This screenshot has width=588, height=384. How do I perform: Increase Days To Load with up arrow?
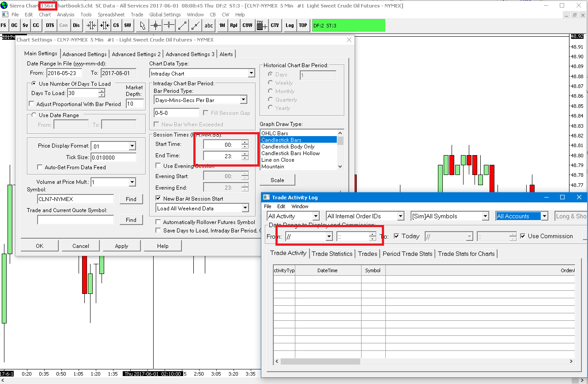point(102,91)
